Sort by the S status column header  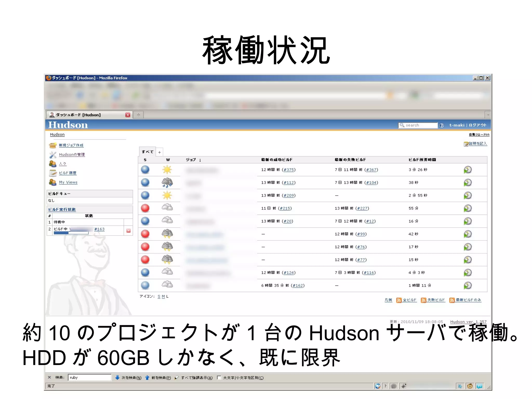tap(145, 160)
